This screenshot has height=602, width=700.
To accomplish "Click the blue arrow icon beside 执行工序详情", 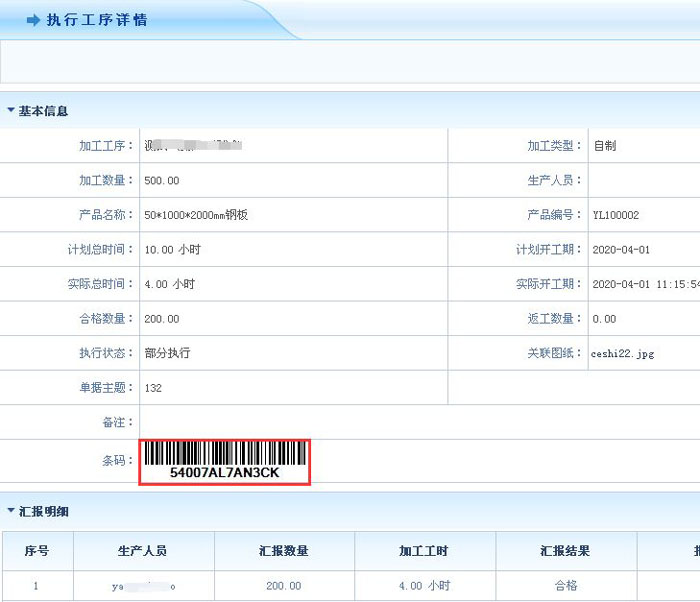I will 33,20.
